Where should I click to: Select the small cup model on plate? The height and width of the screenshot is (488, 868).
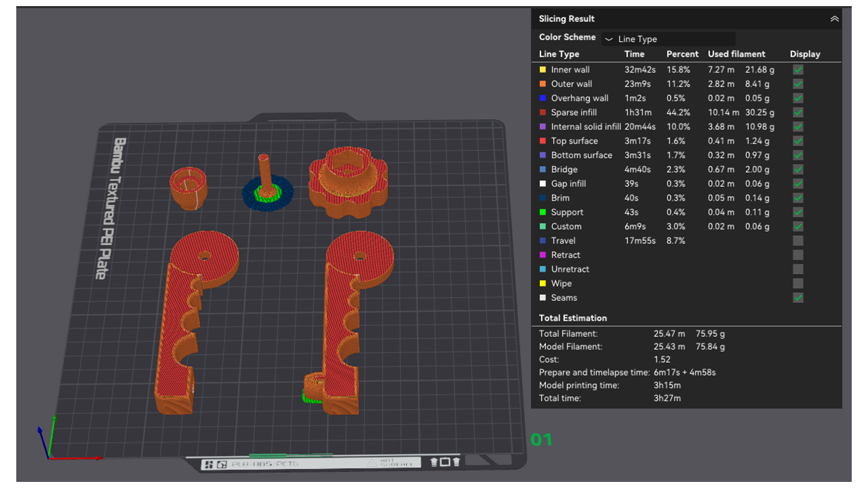tap(189, 186)
